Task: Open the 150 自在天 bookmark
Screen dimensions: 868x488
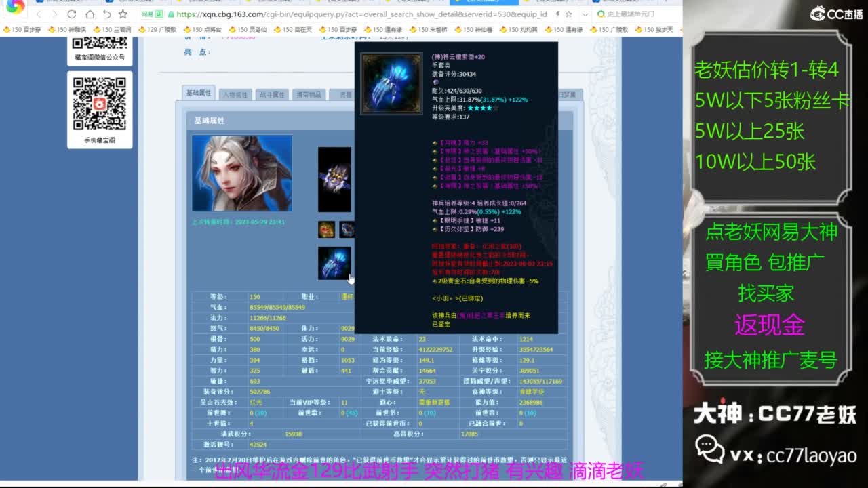Action: [x=293, y=30]
